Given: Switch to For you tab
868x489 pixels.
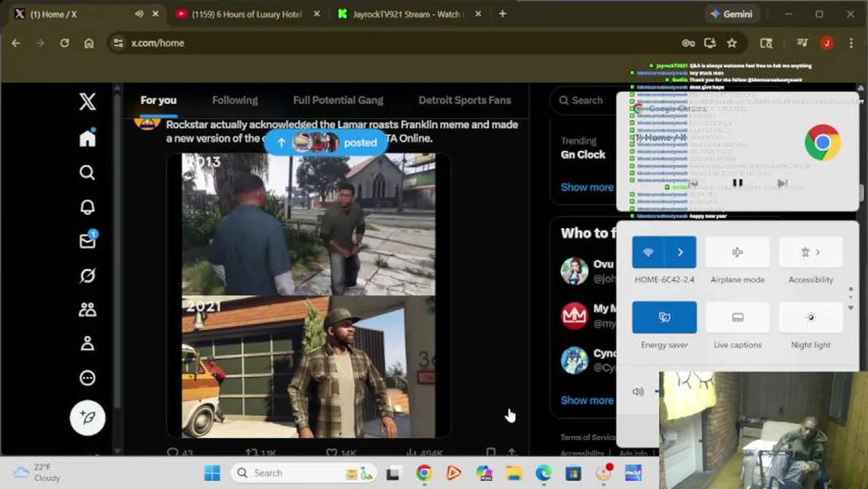Looking at the screenshot, I should (x=158, y=100).
